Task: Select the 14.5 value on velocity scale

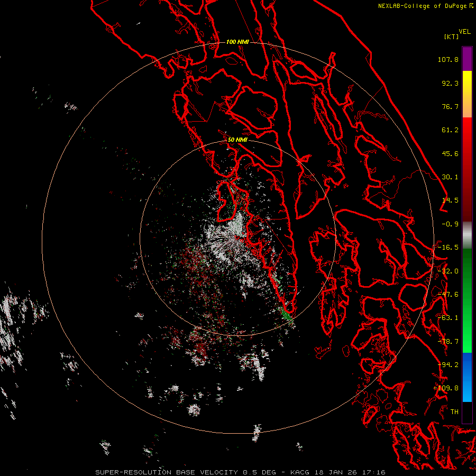Action: [450, 200]
